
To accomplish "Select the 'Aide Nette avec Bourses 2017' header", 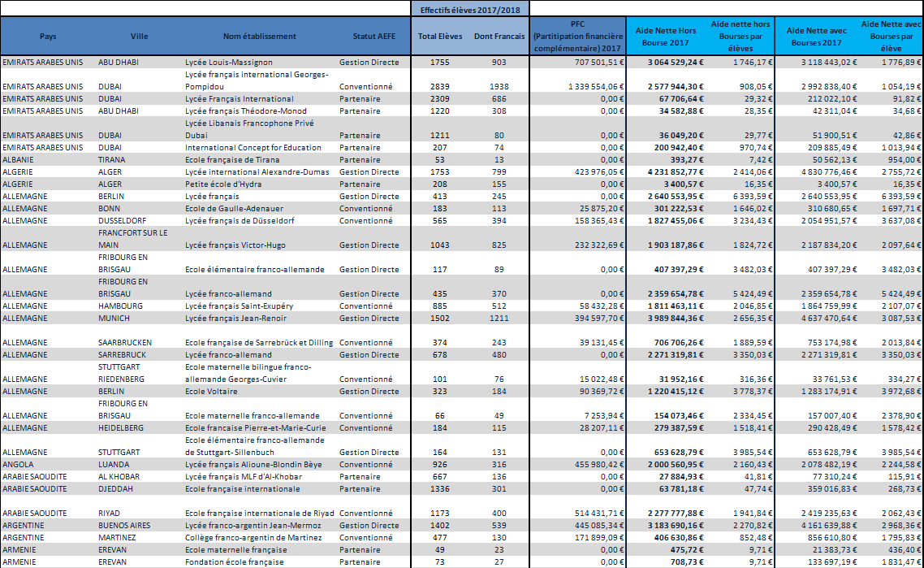I will pyautogui.click(x=816, y=37).
